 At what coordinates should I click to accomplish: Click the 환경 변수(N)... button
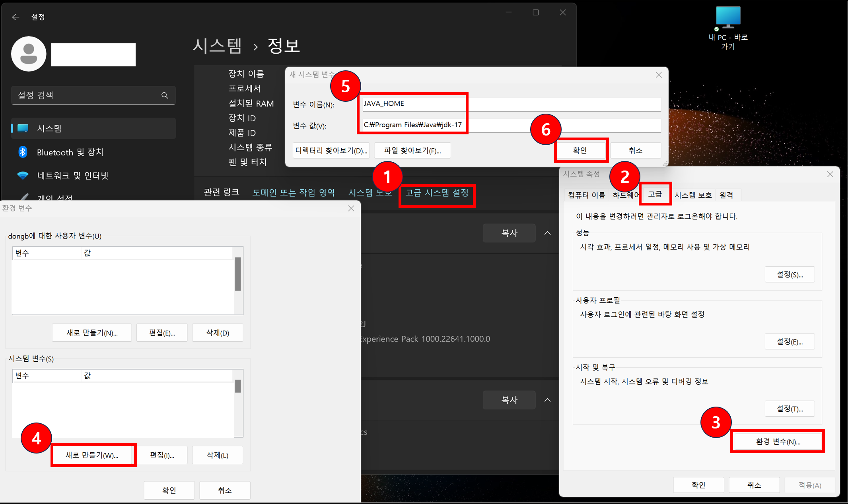pos(778,442)
